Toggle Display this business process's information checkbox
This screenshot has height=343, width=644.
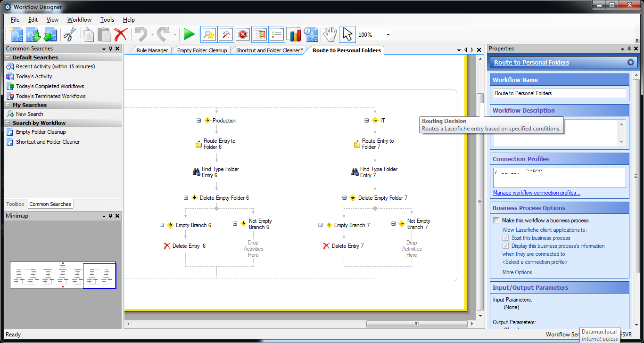(506, 246)
